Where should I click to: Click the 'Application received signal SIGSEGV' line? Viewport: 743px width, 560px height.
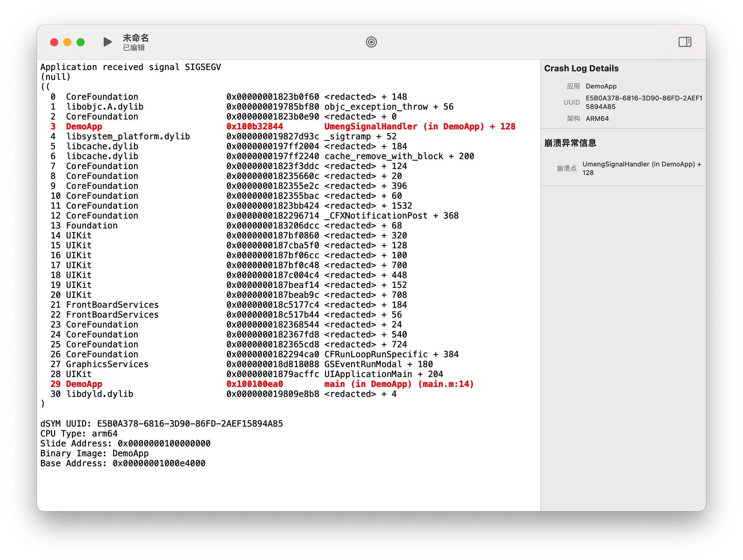click(x=131, y=67)
